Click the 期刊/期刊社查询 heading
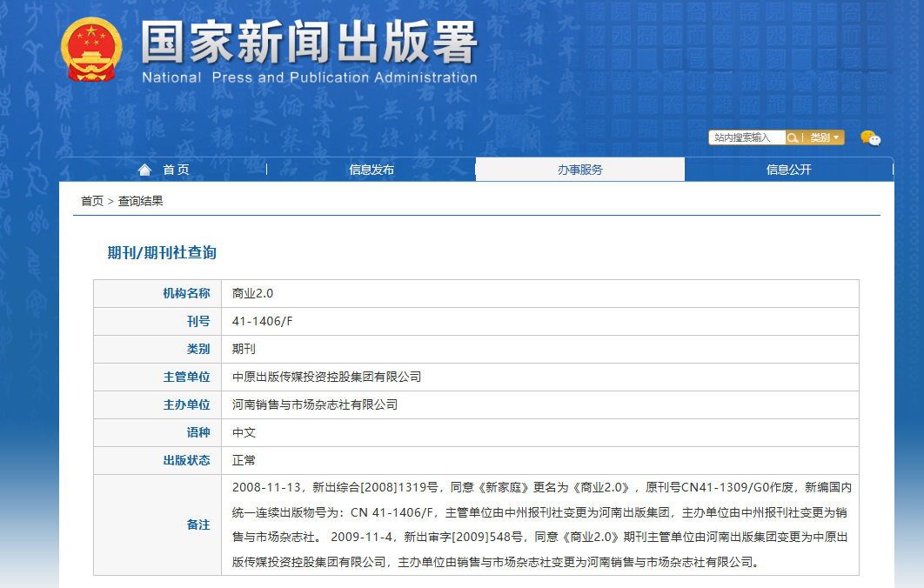924x588 pixels. 162,253
